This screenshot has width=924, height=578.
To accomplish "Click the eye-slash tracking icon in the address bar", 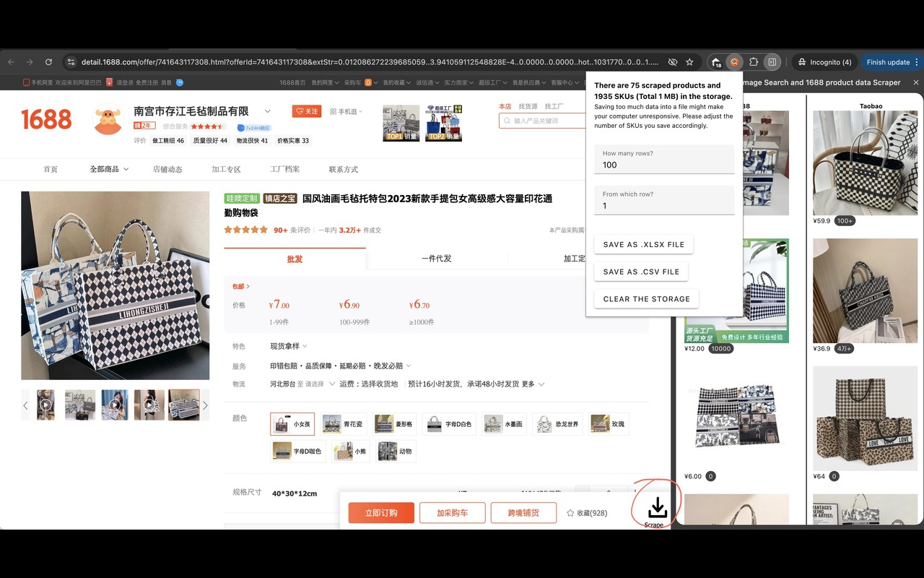I will pos(672,62).
